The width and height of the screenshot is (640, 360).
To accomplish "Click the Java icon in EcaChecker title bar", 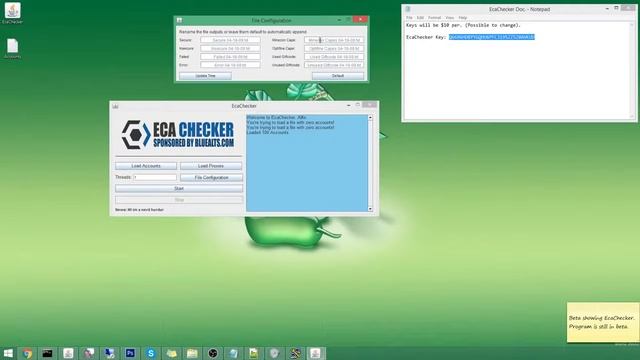I will 116,106.
